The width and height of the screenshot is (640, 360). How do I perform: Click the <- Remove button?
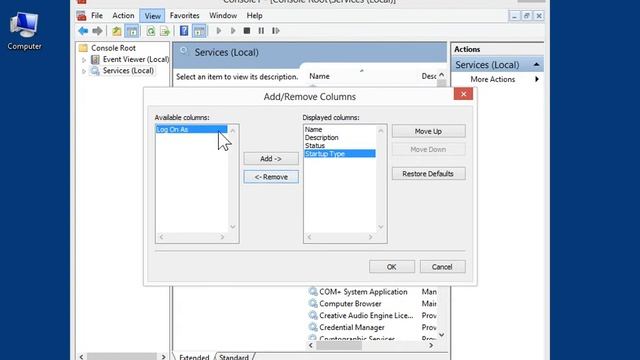point(271,177)
